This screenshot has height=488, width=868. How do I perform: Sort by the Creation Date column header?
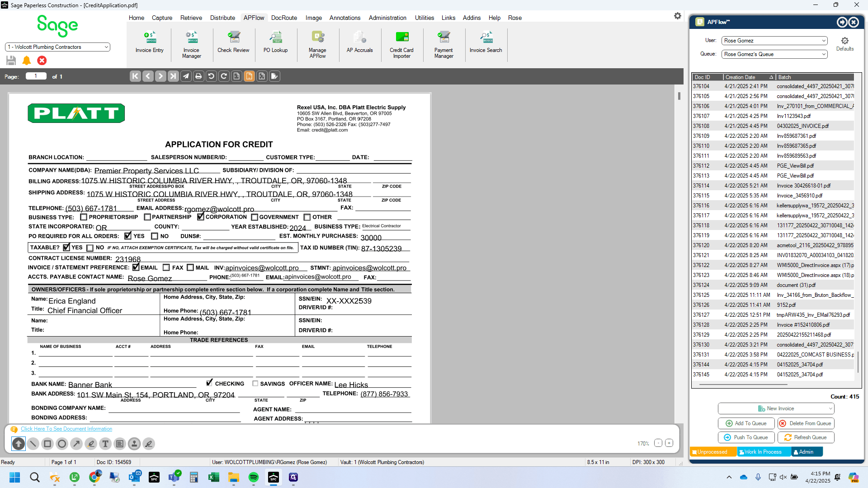[x=749, y=77]
